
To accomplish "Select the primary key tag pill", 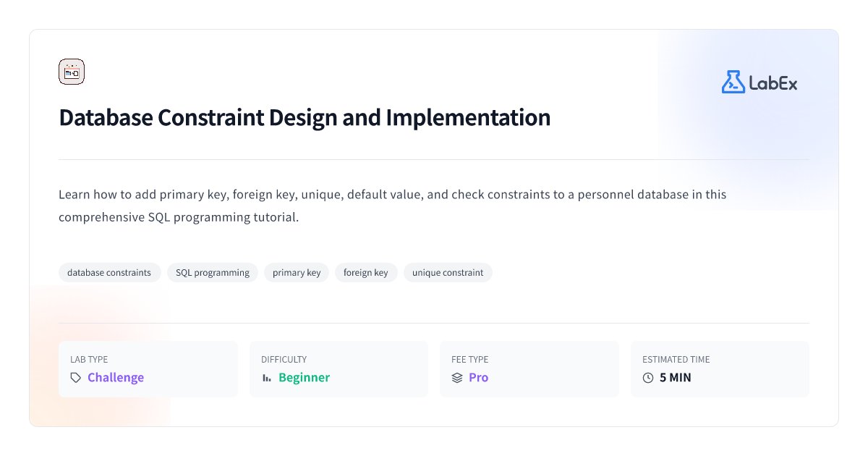I will click(x=296, y=272).
